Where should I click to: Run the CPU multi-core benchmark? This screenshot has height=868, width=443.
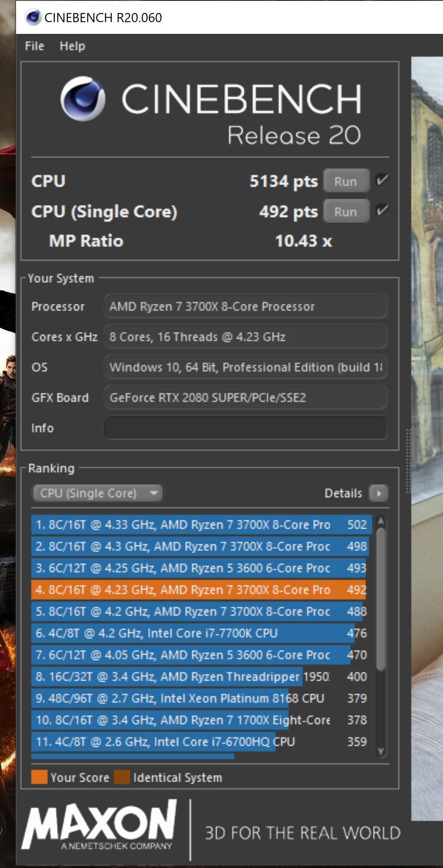click(x=346, y=181)
